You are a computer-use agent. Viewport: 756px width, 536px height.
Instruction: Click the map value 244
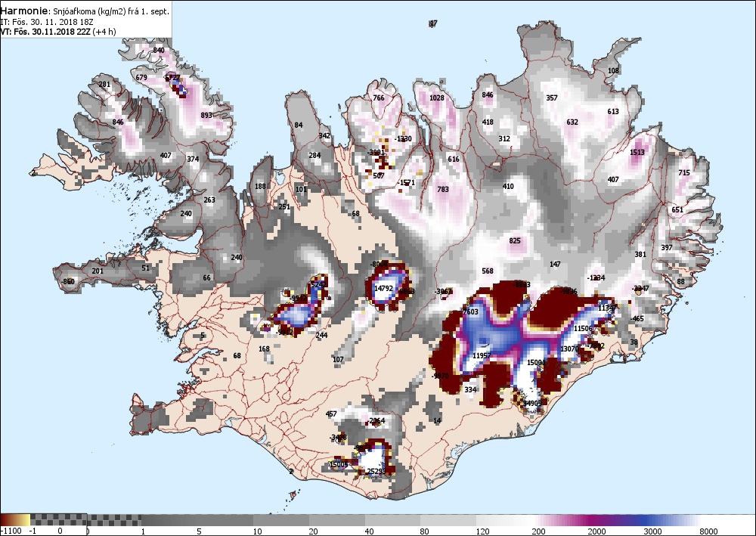pyautogui.click(x=321, y=335)
